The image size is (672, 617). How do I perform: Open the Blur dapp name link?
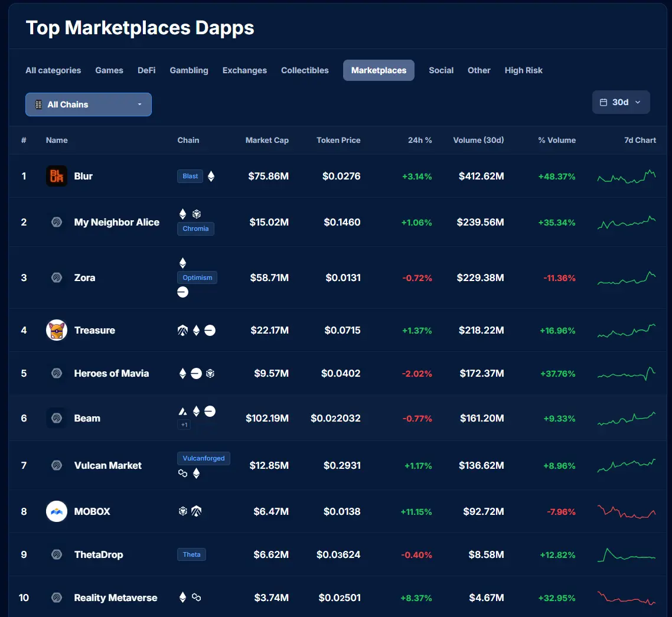[83, 176]
